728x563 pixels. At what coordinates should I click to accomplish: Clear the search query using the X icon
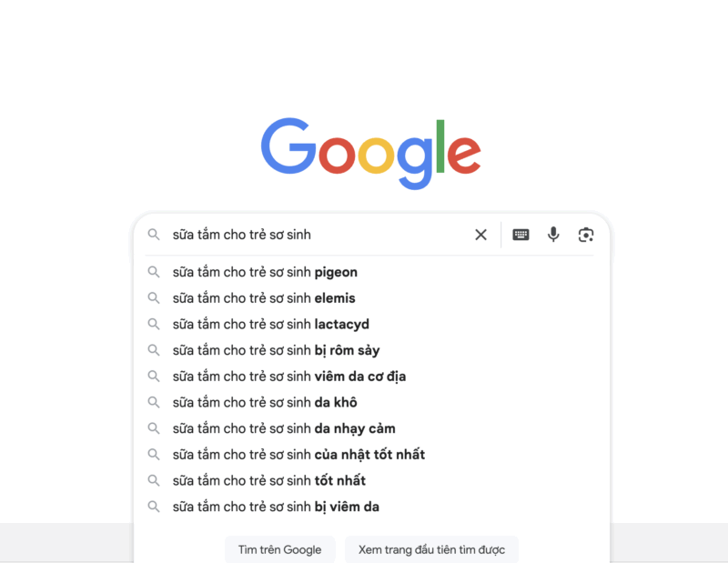coord(480,235)
